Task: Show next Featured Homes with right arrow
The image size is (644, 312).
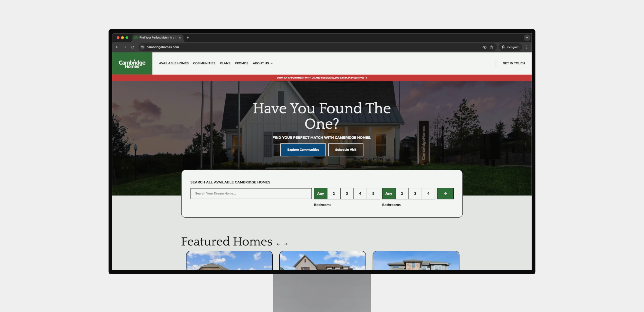Action: (x=286, y=244)
